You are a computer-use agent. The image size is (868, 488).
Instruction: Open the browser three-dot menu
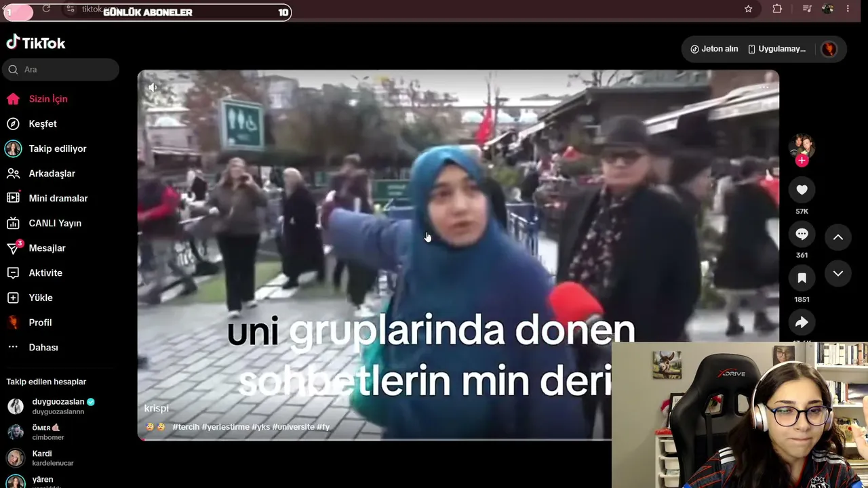(848, 9)
